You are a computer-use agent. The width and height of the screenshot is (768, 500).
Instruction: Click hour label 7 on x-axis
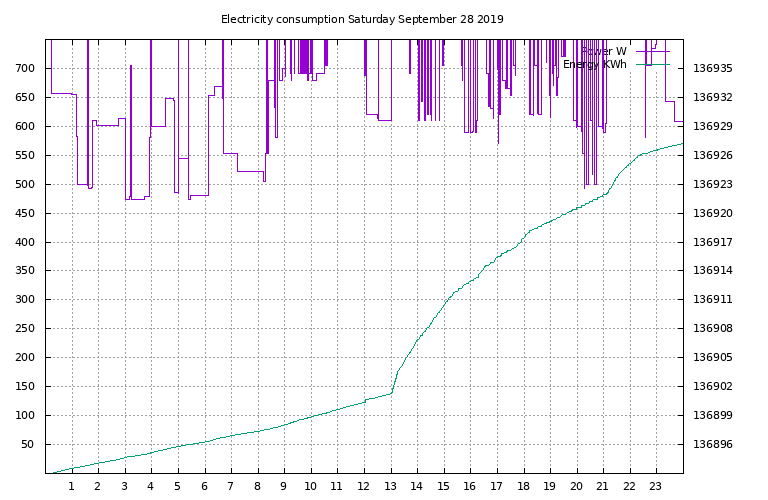(x=230, y=486)
